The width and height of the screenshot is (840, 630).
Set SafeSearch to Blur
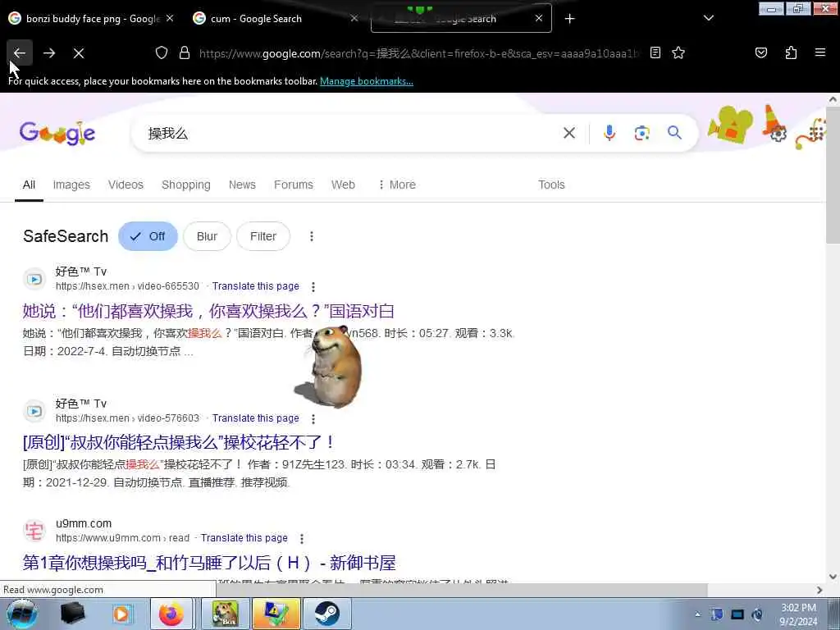(x=207, y=236)
